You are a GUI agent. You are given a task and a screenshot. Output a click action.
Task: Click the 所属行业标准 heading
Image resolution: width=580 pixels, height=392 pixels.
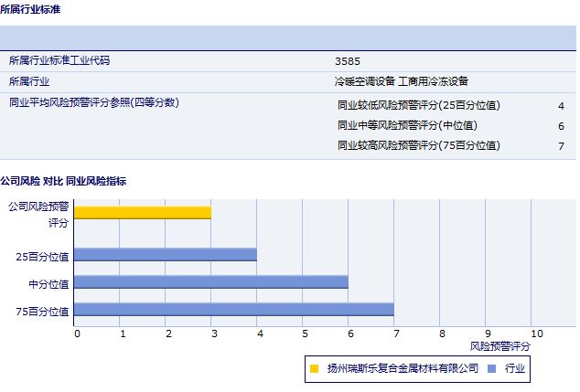[x=30, y=9]
